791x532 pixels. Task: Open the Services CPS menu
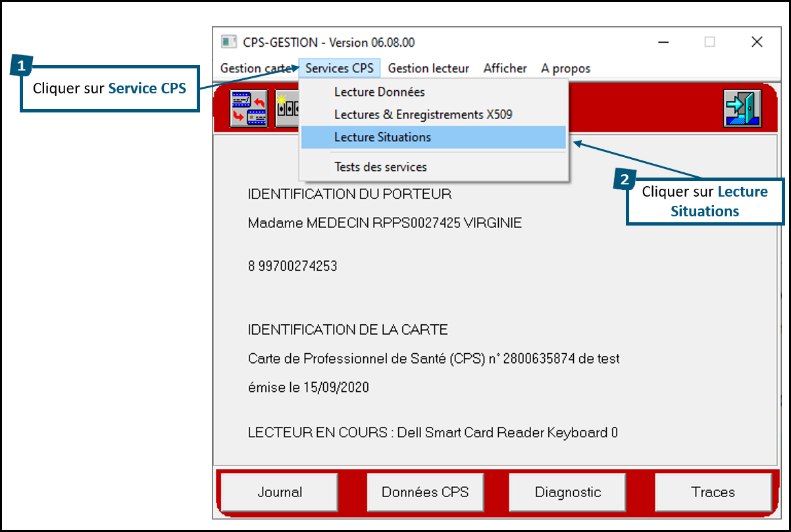(x=339, y=68)
